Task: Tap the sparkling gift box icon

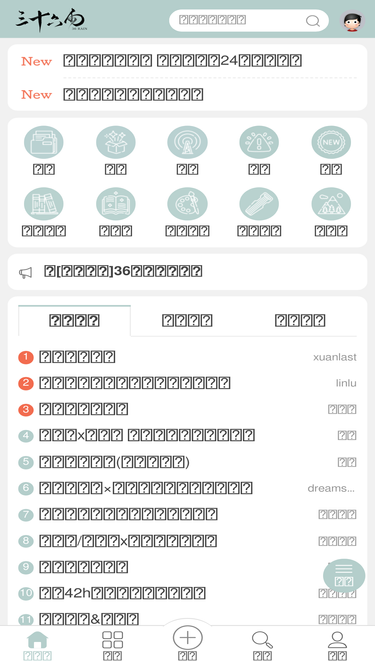Action: (115, 142)
